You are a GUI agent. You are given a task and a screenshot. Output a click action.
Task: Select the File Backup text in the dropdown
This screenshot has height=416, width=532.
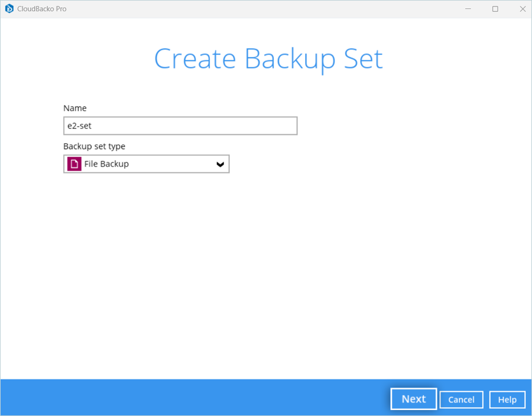[x=106, y=164]
